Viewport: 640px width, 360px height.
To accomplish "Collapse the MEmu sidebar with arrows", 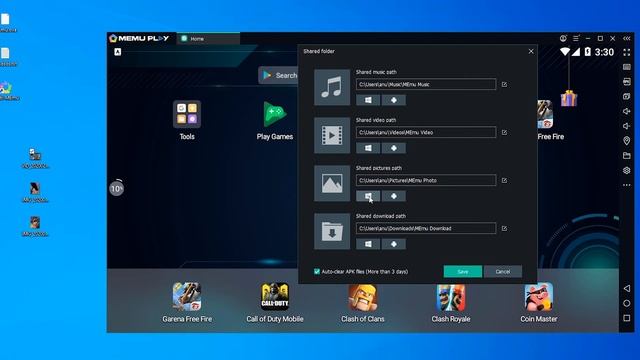I will coord(627,38).
